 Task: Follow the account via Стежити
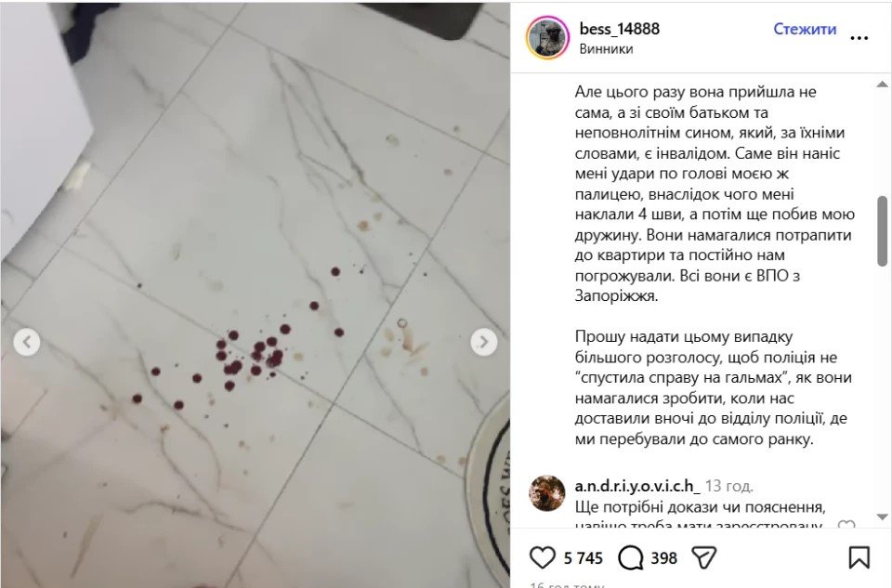point(805,29)
